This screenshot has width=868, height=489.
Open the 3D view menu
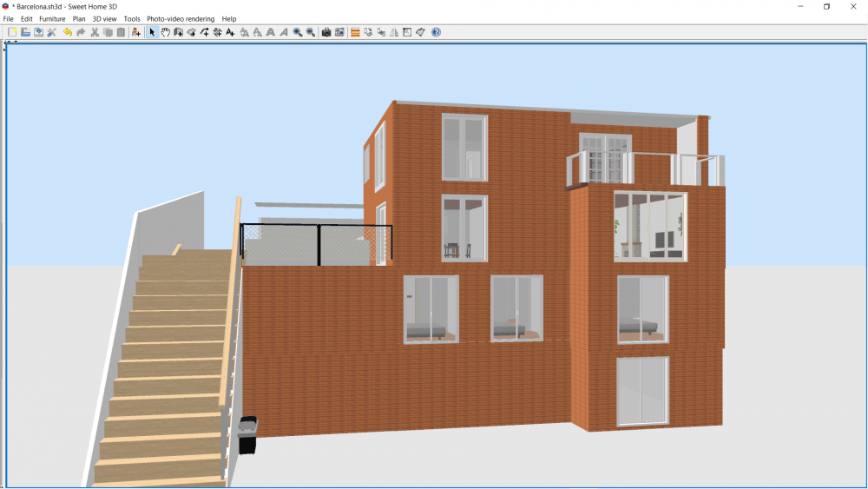(x=104, y=18)
